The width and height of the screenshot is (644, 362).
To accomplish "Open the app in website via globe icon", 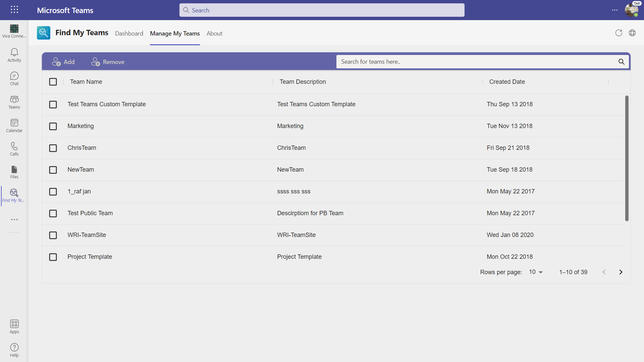I will coord(632,33).
